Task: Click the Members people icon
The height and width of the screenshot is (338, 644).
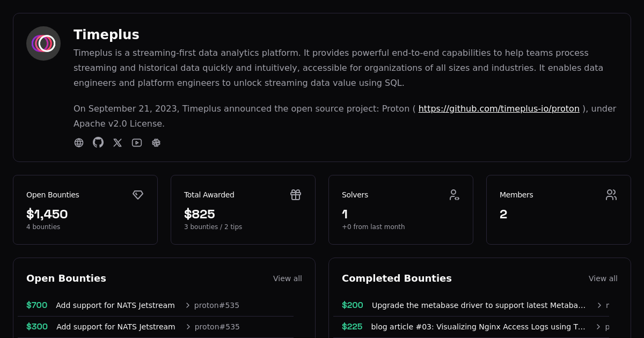Action: (611, 195)
